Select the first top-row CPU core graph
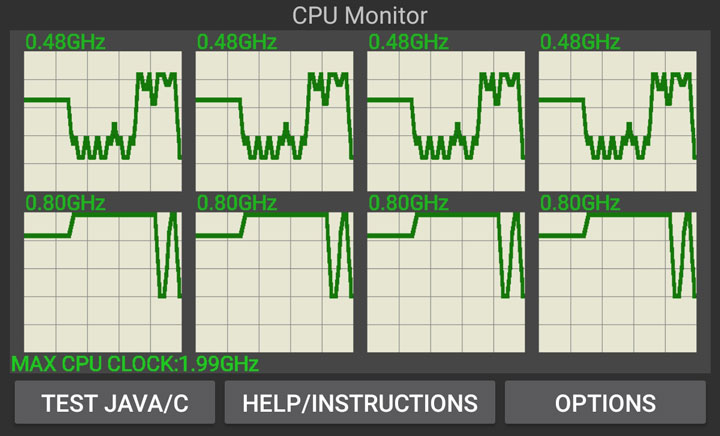This screenshot has width=720, height=436. [x=103, y=121]
